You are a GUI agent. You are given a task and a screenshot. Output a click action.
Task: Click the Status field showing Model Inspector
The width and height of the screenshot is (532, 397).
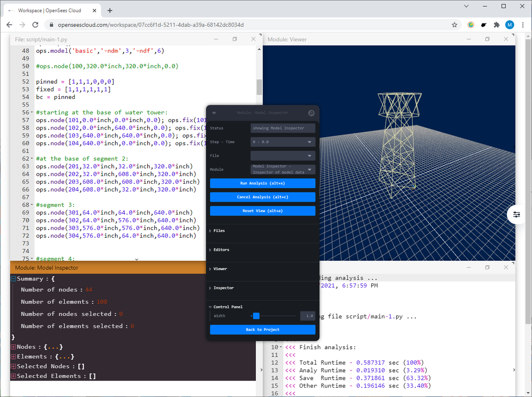(x=283, y=128)
